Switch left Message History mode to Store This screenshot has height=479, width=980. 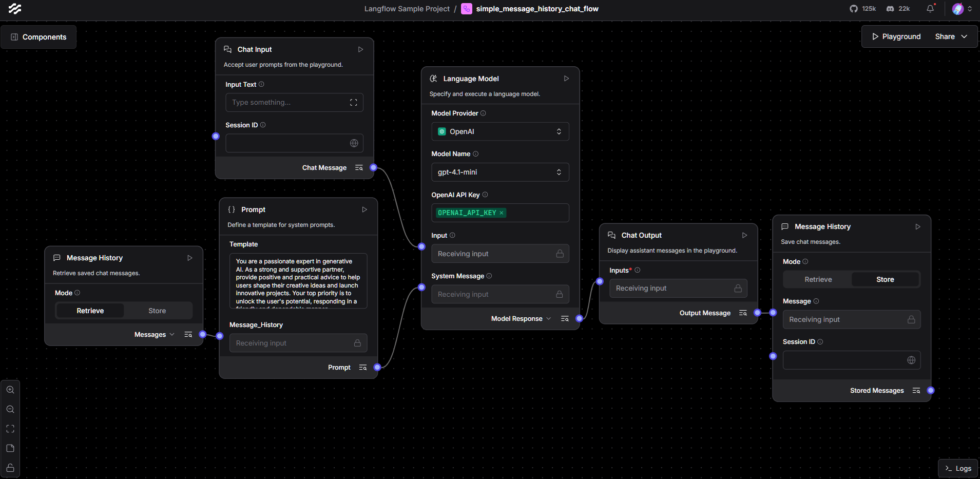click(x=157, y=311)
